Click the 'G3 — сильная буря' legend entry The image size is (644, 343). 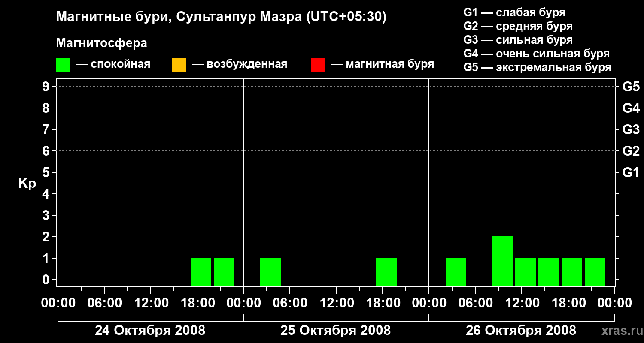[x=518, y=40]
